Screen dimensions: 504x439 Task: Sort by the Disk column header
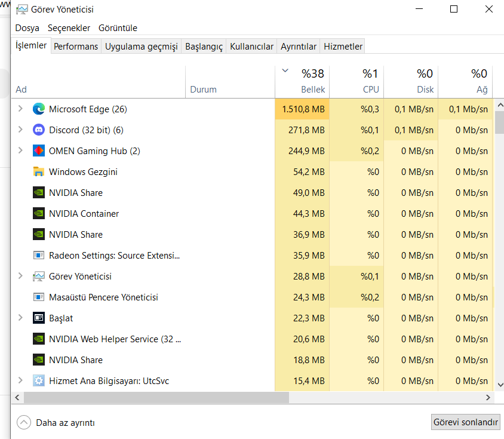(x=411, y=82)
